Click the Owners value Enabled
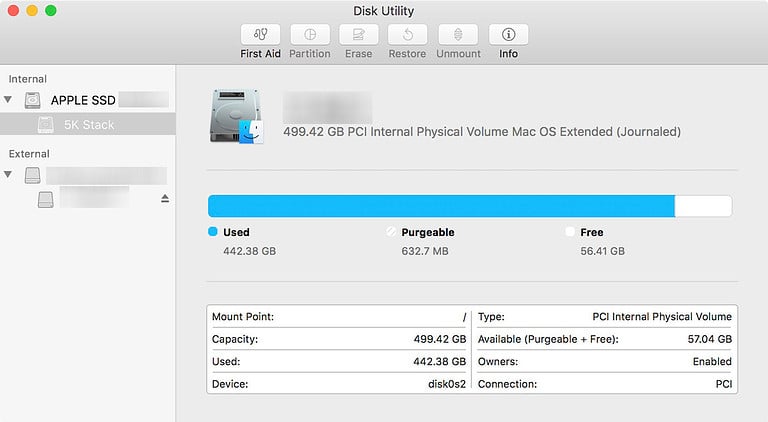The image size is (768, 422). coord(712,362)
